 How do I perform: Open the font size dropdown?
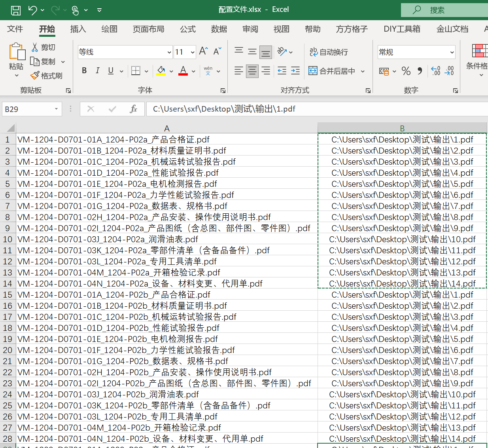click(193, 52)
